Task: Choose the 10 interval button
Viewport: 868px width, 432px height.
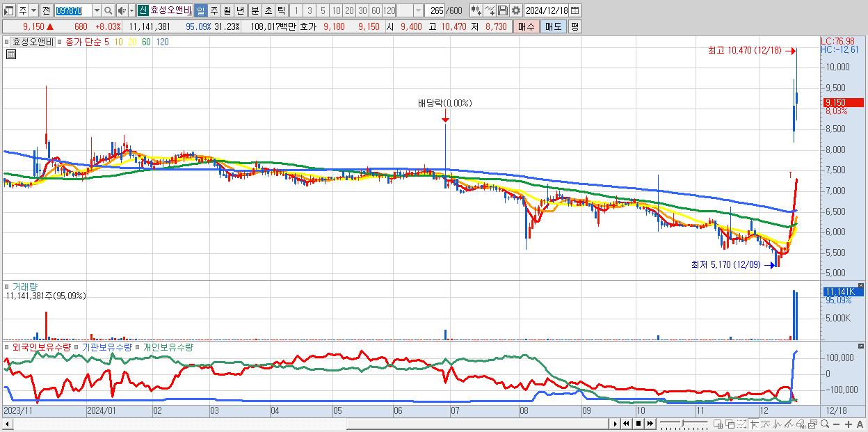Action: 336,10
